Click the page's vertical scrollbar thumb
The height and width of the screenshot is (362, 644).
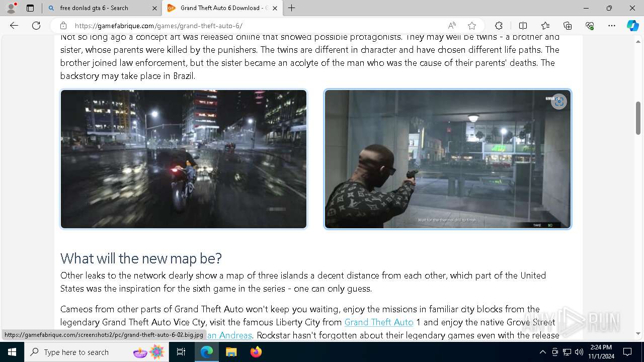[638, 118]
